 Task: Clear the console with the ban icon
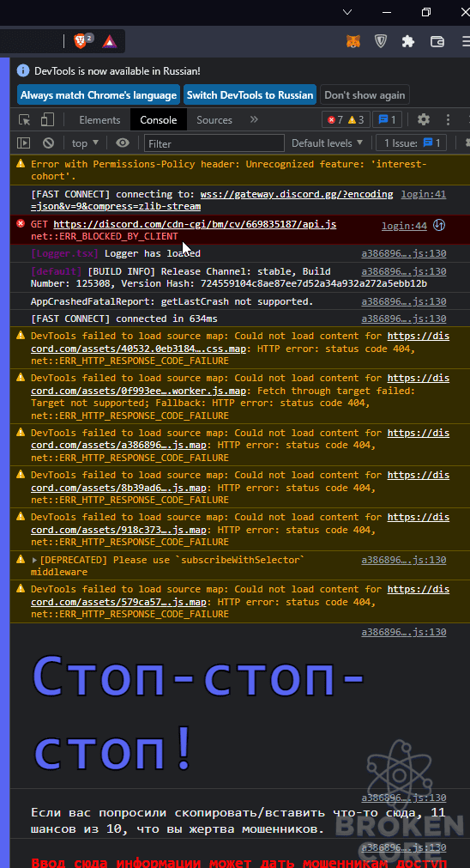tap(49, 143)
